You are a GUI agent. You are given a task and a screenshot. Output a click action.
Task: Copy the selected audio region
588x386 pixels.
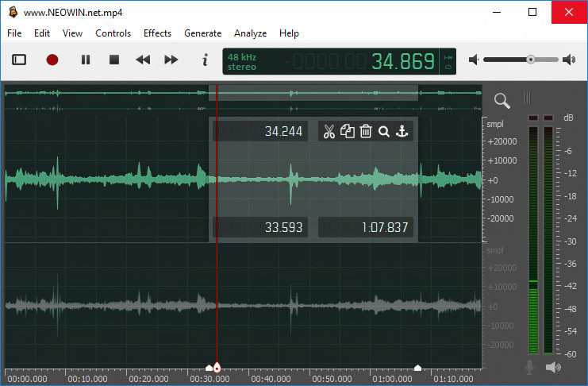coord(348,131)
